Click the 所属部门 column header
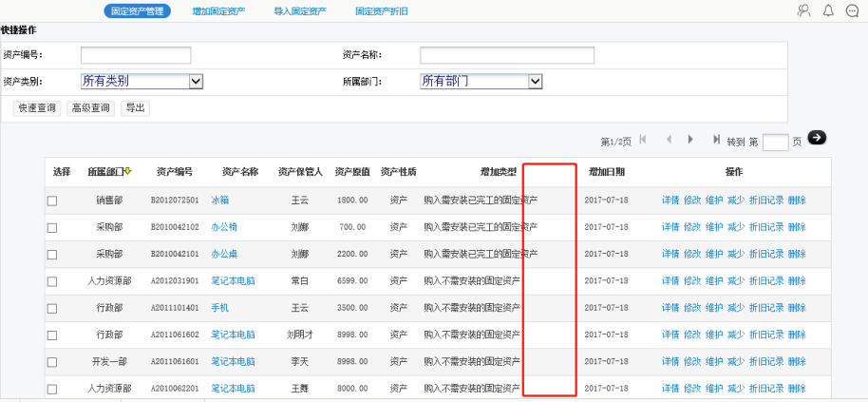The width and height of the screenshot is (868, 402). click(105, 172)
